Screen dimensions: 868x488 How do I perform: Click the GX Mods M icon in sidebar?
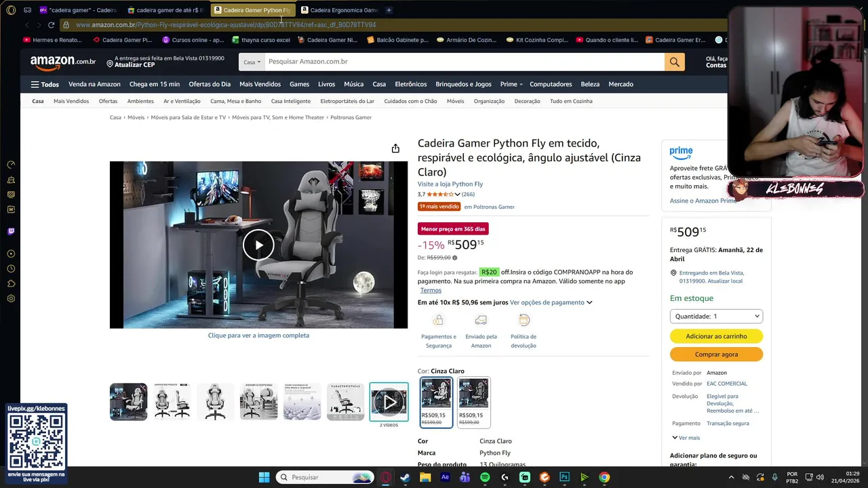pyautogui.click(x=11, y=209)
